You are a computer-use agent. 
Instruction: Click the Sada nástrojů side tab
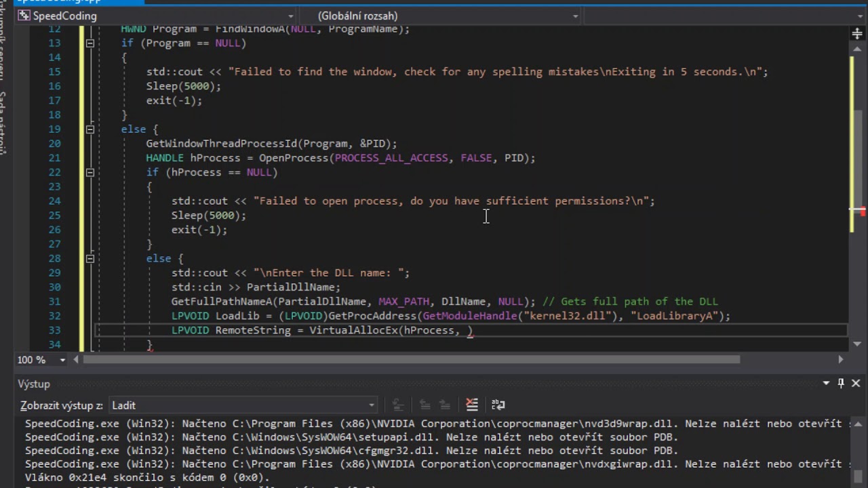click(x=3, y=122)
